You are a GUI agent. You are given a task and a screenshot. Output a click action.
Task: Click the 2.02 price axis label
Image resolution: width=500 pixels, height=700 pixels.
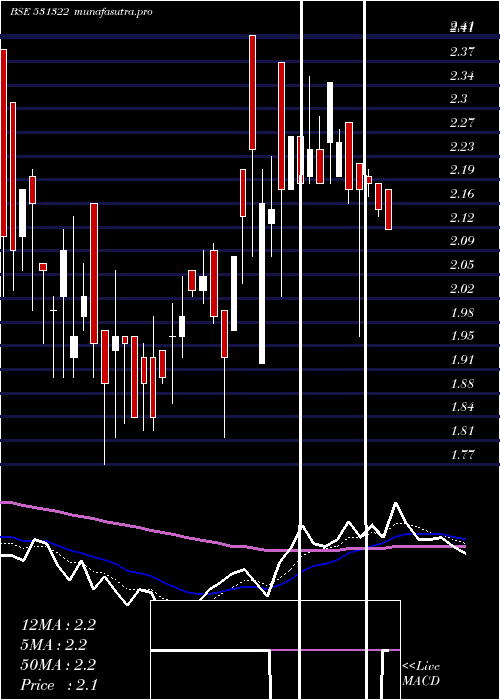tap(462, 289)
